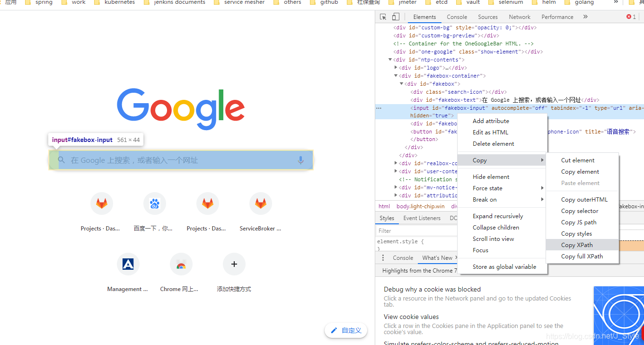Open the Chrome web store shortcut tile
The image size is (644, 345).
point(181,264)
